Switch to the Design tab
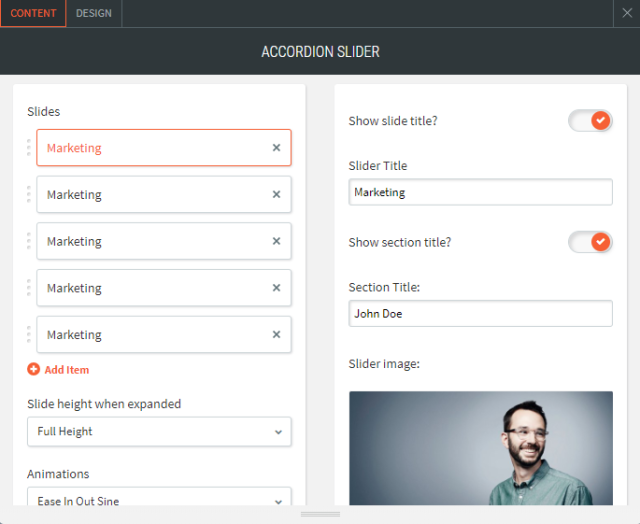 click(94, 13)
